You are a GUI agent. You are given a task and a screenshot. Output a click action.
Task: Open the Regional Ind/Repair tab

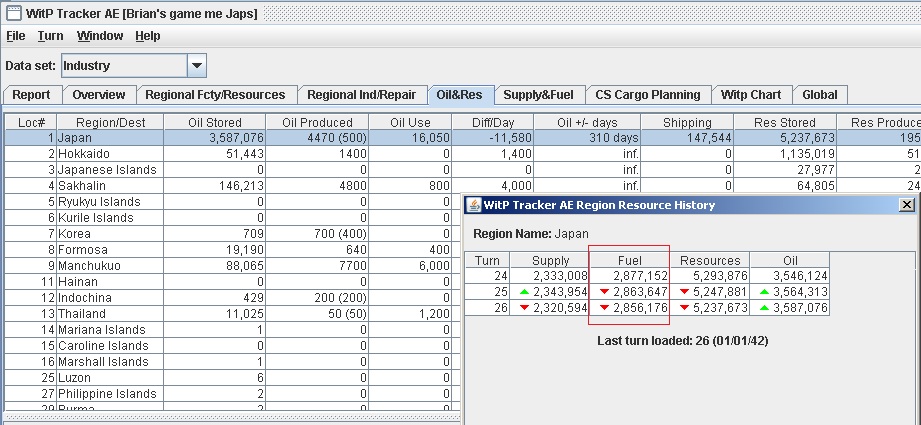(362, 95)
